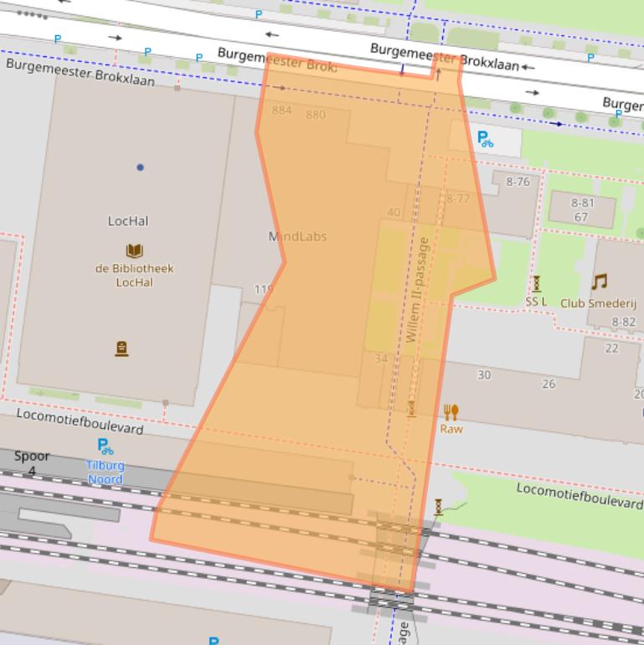Select the LocHal building name label
Screen dimensions: 644x645
pos(128,221)
